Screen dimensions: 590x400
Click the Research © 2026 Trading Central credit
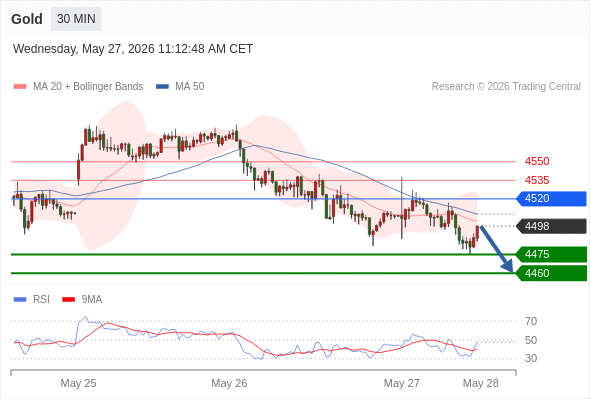tap(506, 87)
